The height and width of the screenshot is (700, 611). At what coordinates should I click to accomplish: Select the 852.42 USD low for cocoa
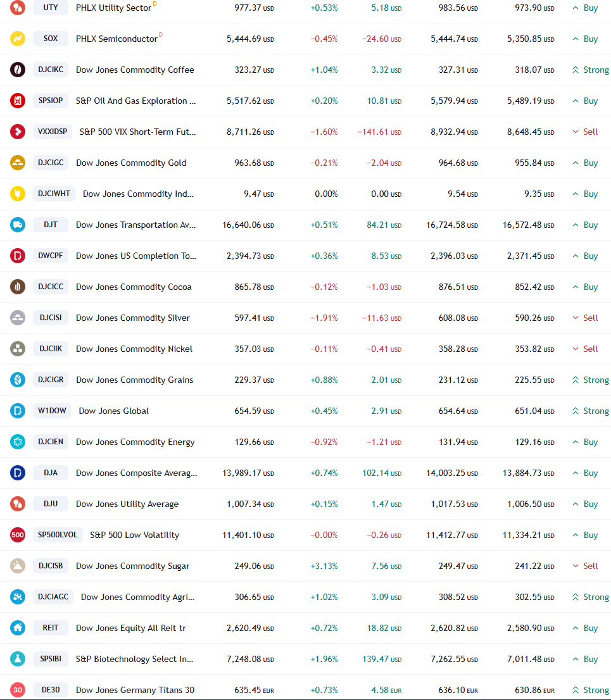[534, 287]
